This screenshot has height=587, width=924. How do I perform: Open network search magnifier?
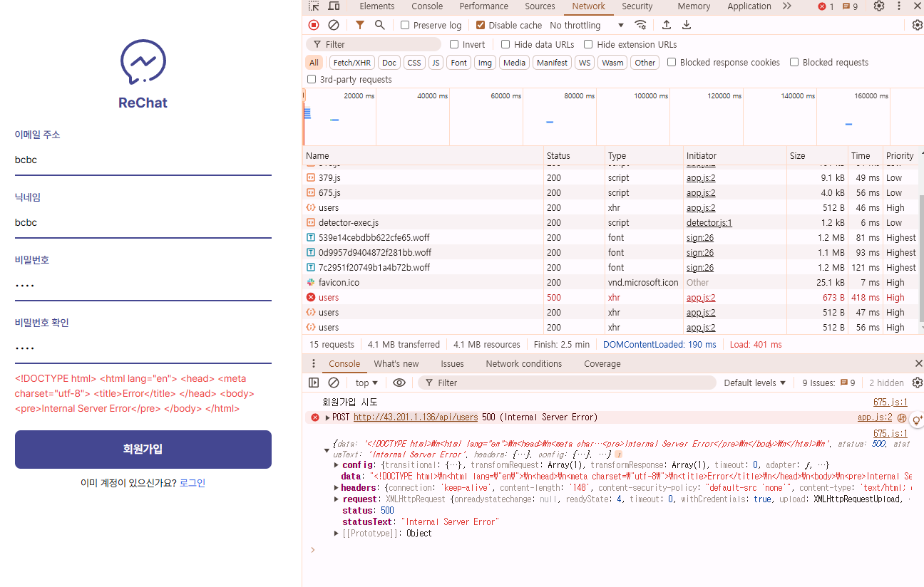tap(380, 25)
